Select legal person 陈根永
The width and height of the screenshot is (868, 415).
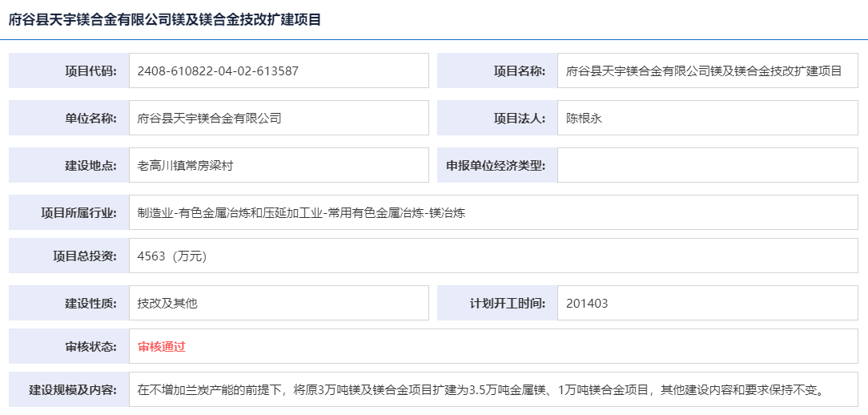point(584,118)
